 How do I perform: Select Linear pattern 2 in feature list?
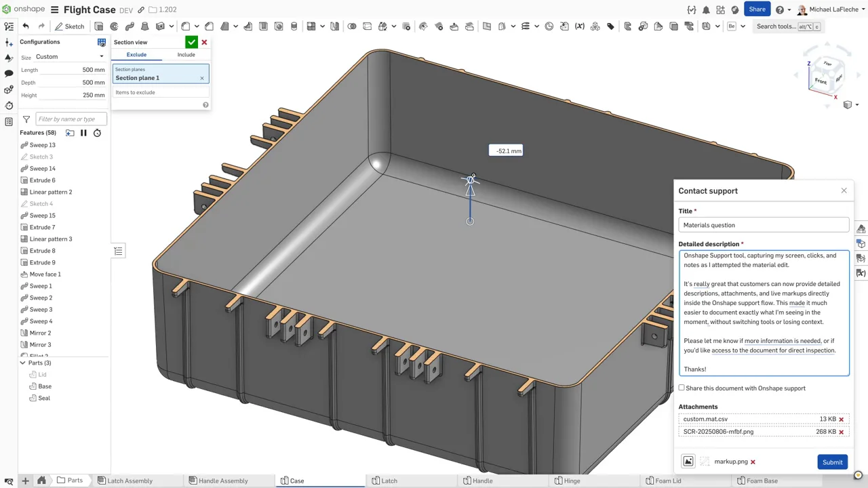51,192
